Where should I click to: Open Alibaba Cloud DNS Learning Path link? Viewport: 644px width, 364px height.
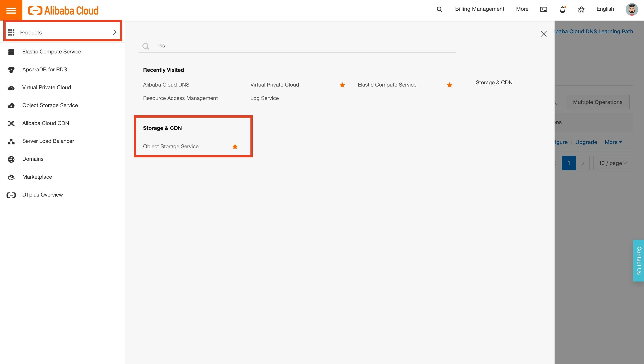tap(594, 32)
